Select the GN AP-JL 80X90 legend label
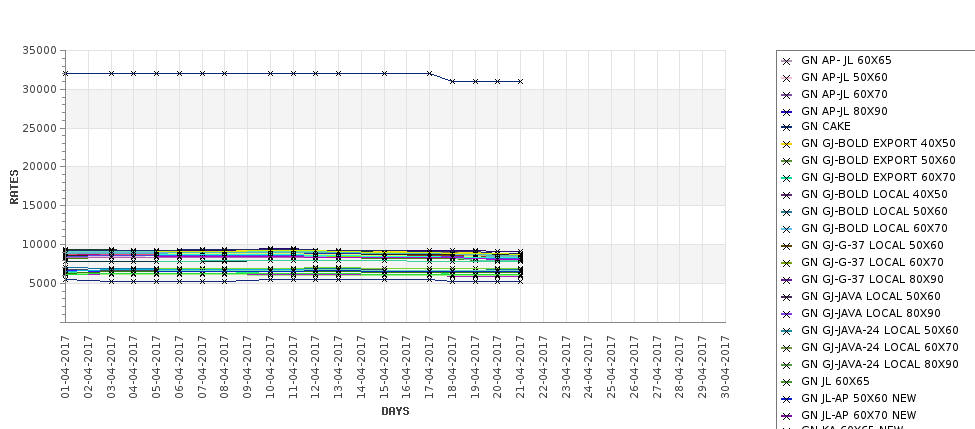This screenshot has height=429, width=975. [844, 111]
